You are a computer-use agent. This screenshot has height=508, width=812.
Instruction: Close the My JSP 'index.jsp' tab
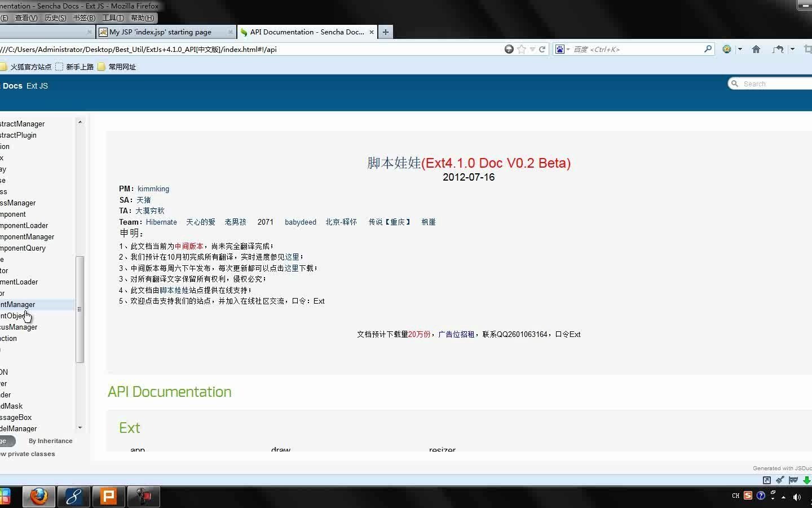click(230, 32)
